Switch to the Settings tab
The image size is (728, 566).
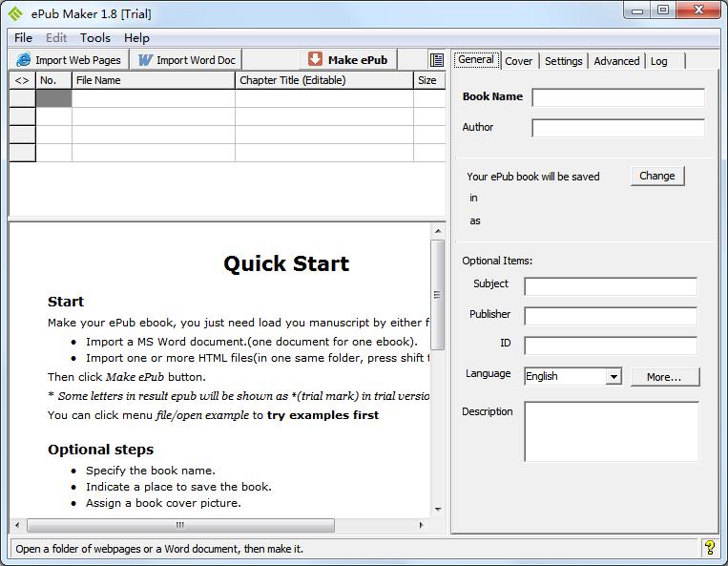point(563,61)
